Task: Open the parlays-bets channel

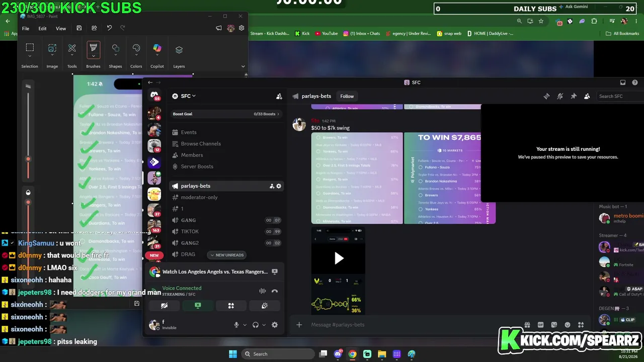Action: (226, 186)
